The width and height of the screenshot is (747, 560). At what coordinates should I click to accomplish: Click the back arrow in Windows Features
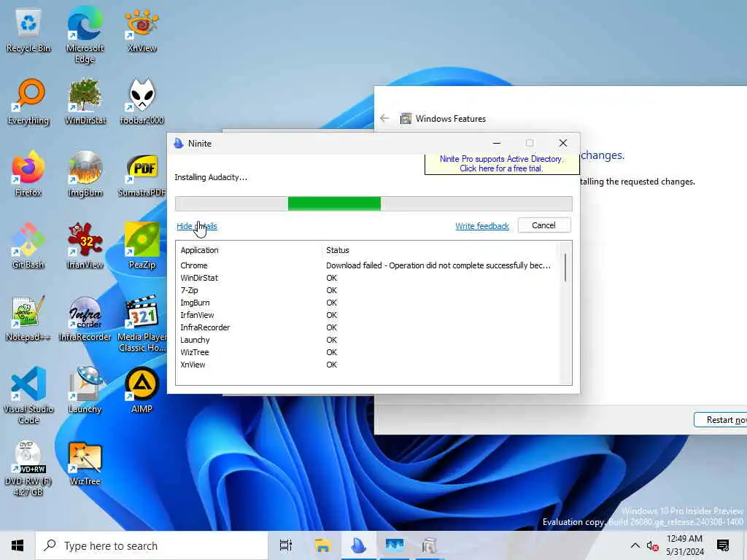click(385, 118)
